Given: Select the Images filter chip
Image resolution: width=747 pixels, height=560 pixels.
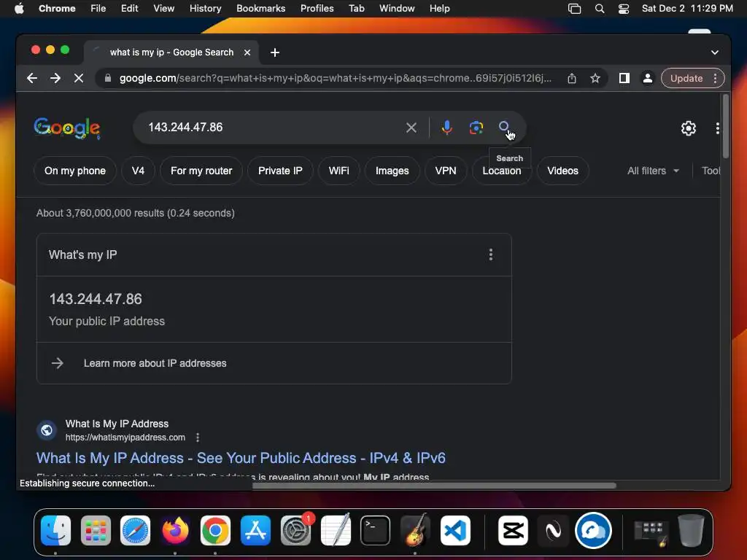Looking at the screenshot, I should [x=392, y=171].
